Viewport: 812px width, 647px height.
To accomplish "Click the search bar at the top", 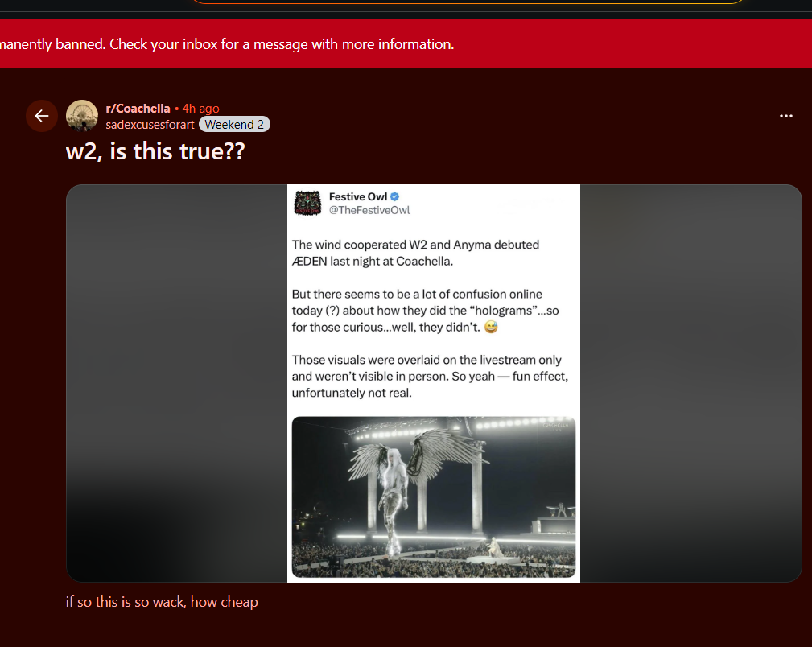I will pyautogui.click(x=468, y=2).
